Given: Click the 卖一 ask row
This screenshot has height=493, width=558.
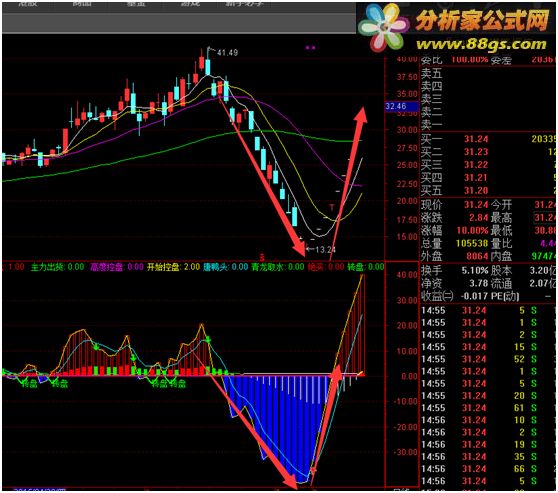Looking at the screenshot, I should (x=488, y=124).
